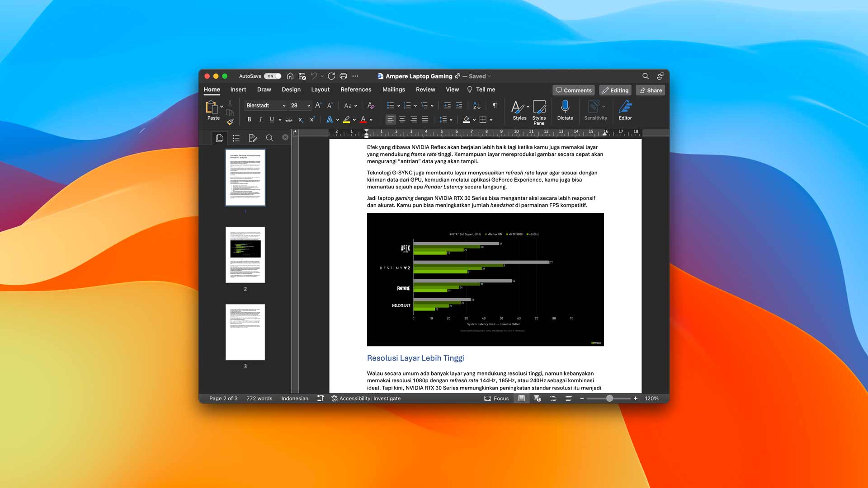Set alignment to left
868x488 pixels.
[391, 119]
